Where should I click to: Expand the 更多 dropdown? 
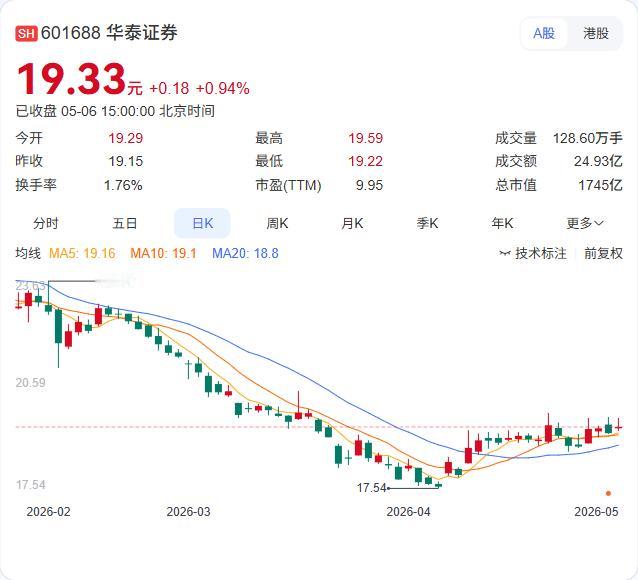pos(585,223)
